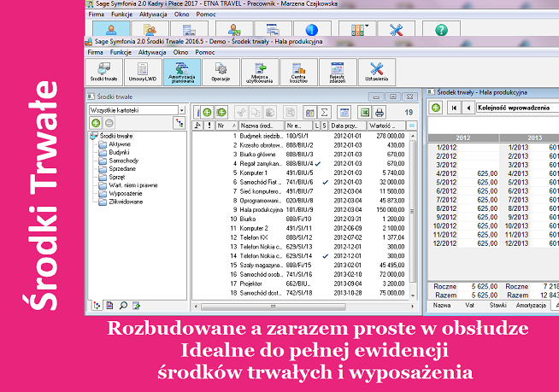Open Ustawienia with wrench icon
The width and height of the screenshot is (559, 392).
click(x=376, y=73)
